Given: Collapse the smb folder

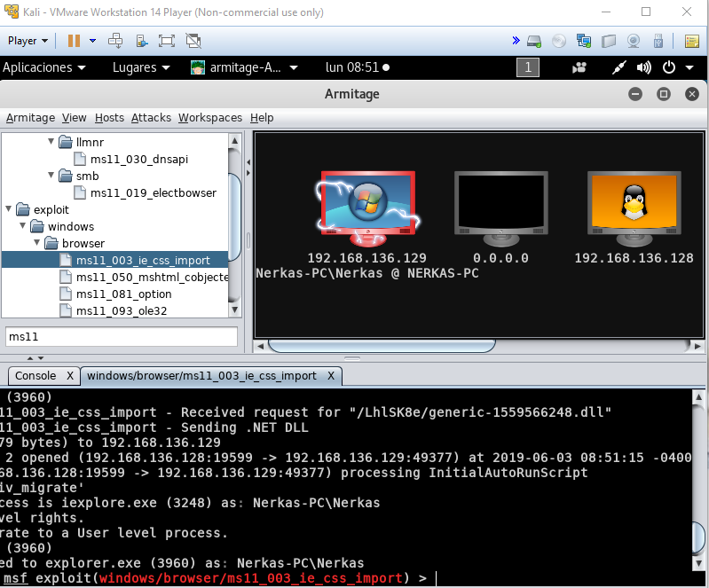Looking at the screenshot, I should (x=51, y=175).
